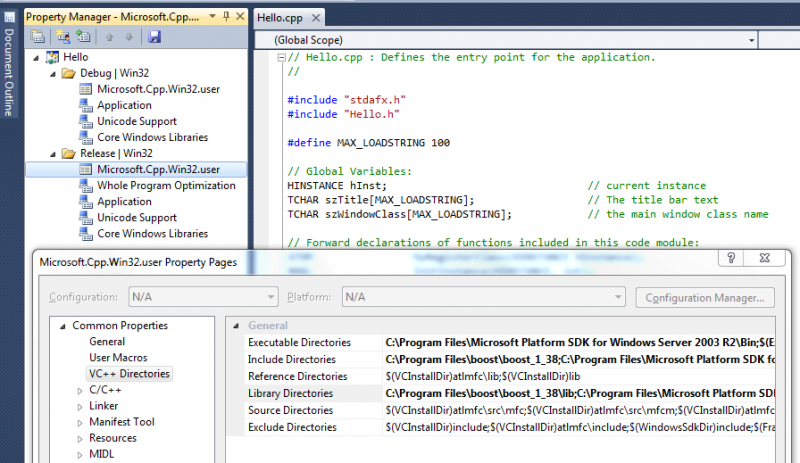
Task: Click Unicode Support sheet icon under Release
Action: 85,217
